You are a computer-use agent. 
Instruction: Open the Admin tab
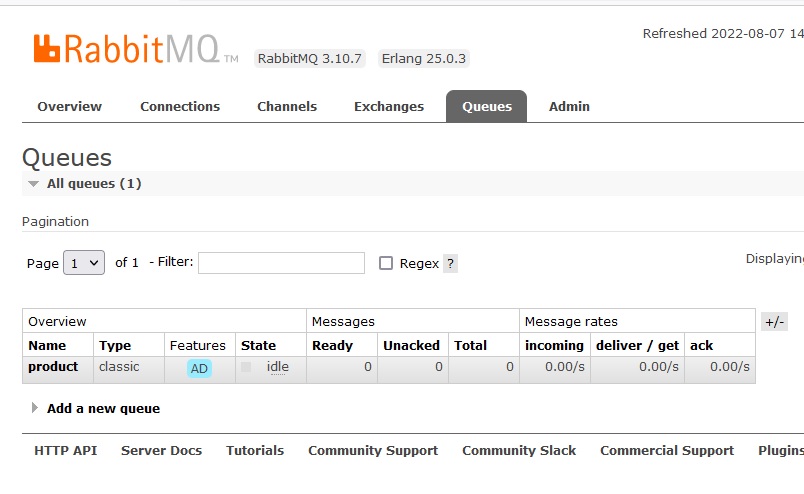click(569, 107)
